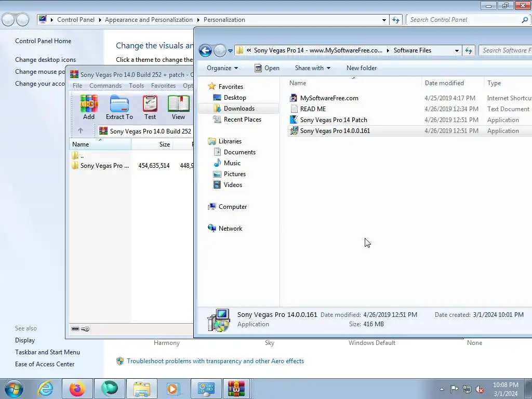Viewport: 532px width, 399px height.
Task: Switch to Control Panel taskbar icon
Action: [x=206, y=389]
